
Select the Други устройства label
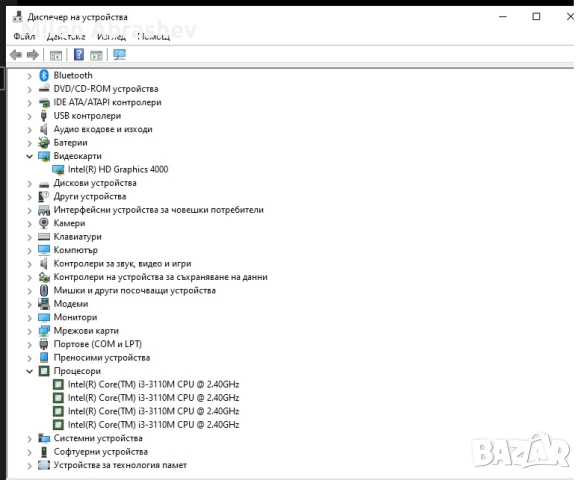(90, 196)
